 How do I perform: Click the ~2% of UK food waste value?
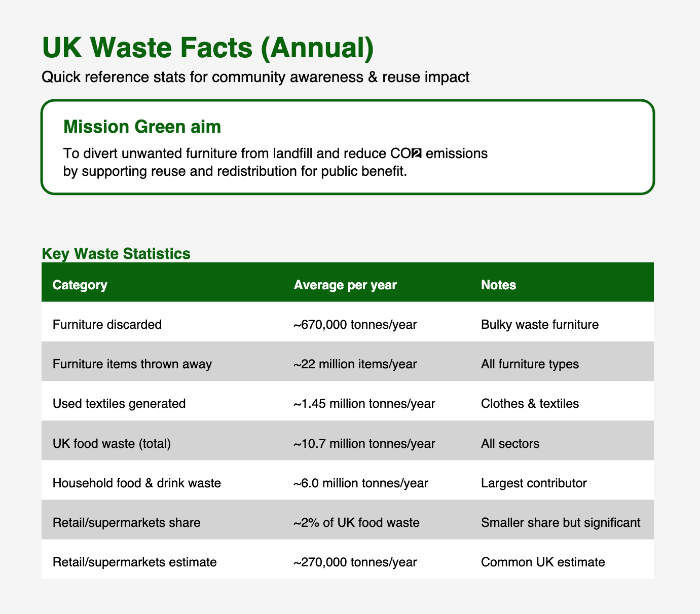[356, 522]
